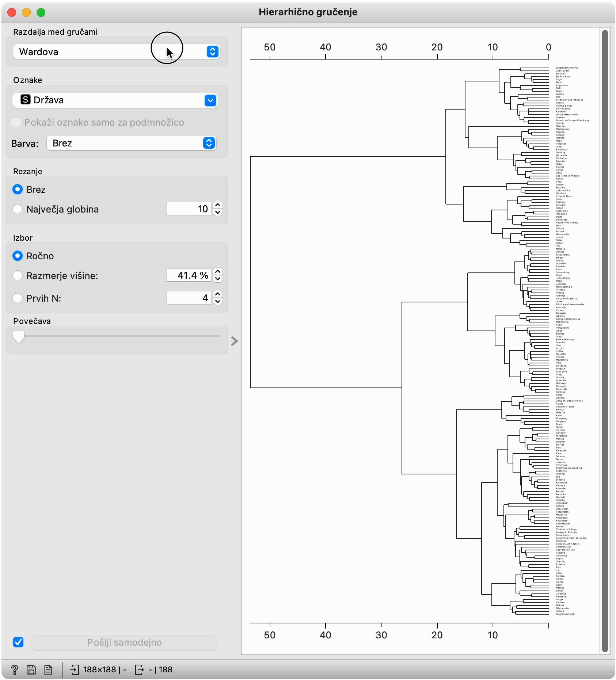Screen dimensions: 616x680
Task: Save the dendrogram image via floppy icon
Action: click(x=31, y=669)
